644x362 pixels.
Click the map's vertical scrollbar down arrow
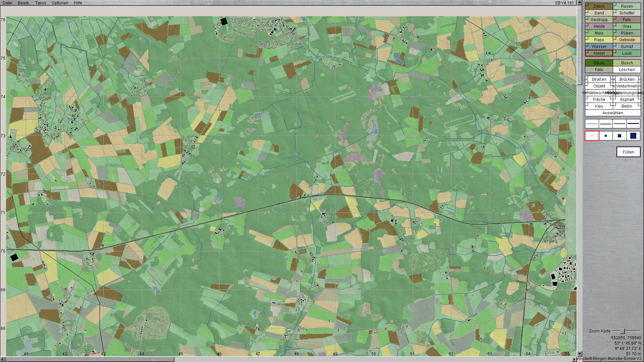coord(579,354)
